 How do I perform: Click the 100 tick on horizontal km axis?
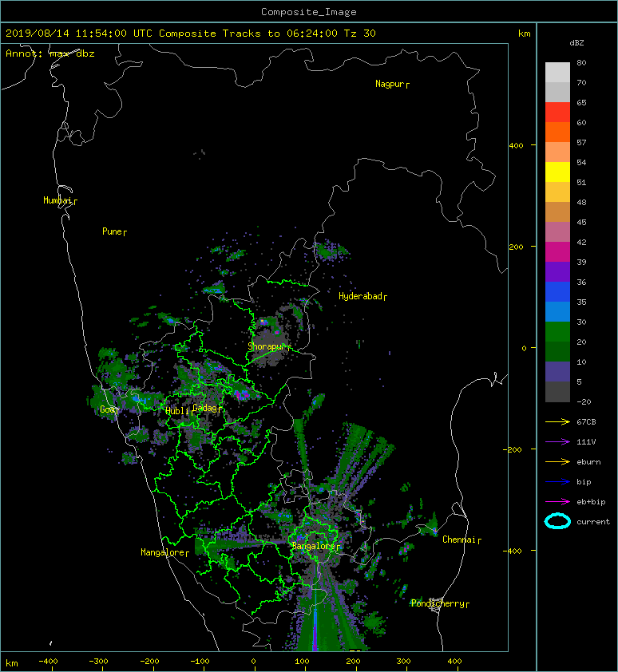click(x=303, y=662)
